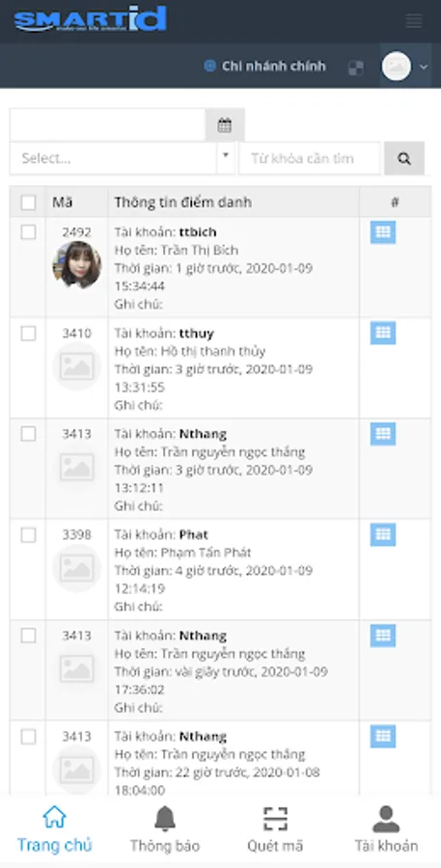Viewport: 441px width, 868px height.
Task: Click the calendar icon beside date field
Action: point(225,125)
